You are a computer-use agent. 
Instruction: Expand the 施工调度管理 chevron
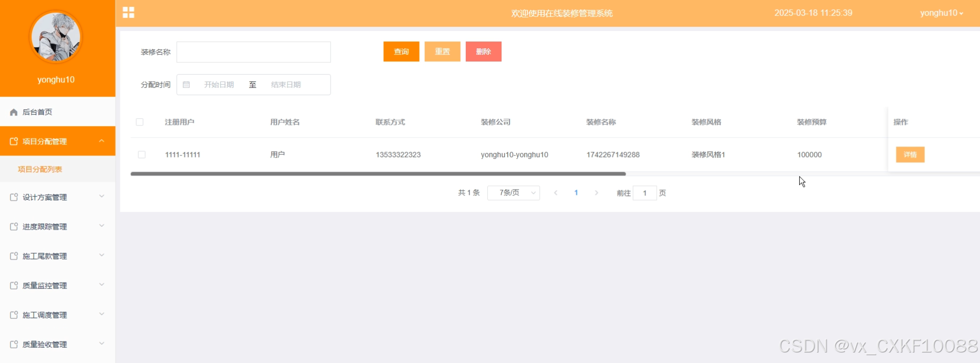click(x=101, y=314)
